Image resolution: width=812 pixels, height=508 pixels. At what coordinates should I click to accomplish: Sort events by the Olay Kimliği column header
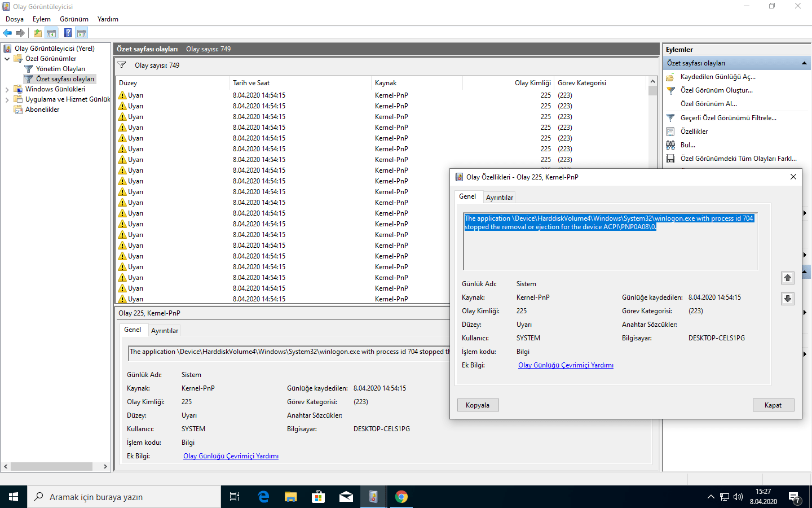point(508,83)
